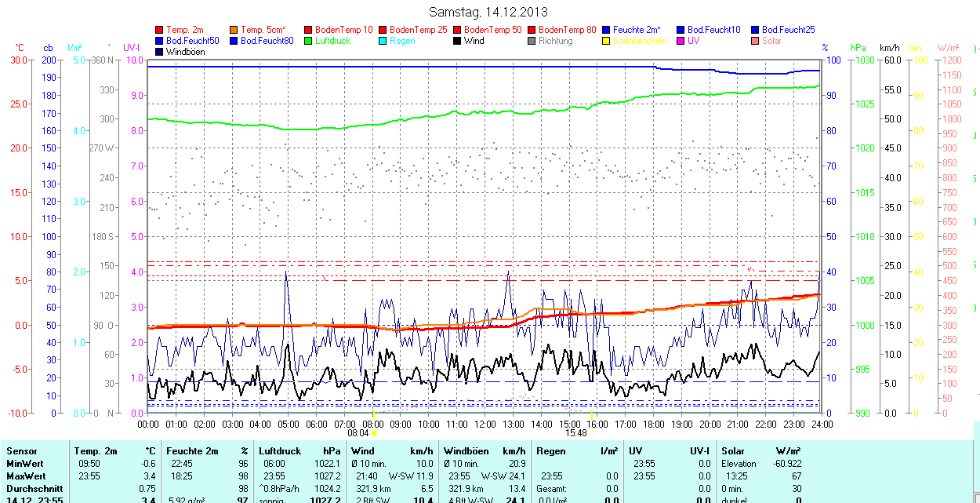Click the chart title Samstag, 14.12.2013
The height and width of the screenshot is (503, 980).
pos(488,12)
